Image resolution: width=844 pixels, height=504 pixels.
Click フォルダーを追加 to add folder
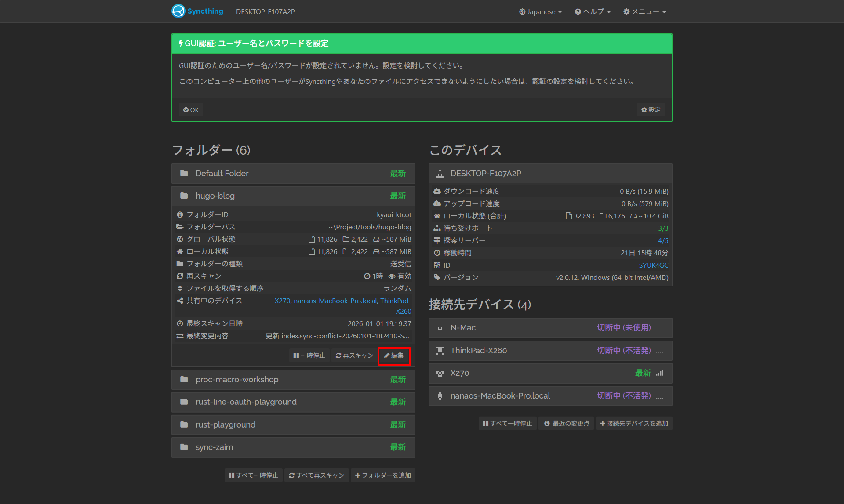(383, 475)
